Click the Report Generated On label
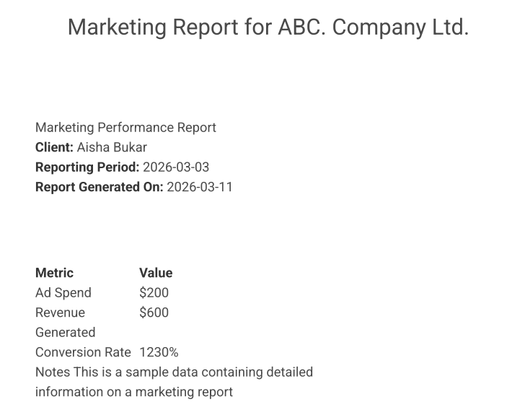Image resolution: width=512 pixels, height=420 pixels. 99,187
